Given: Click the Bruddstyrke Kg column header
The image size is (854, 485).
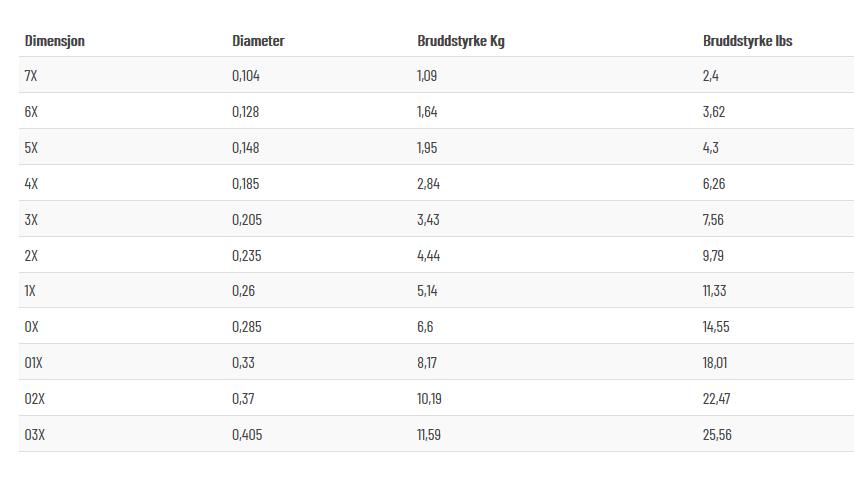Looking at the screenshot, I should click(461, 41).
